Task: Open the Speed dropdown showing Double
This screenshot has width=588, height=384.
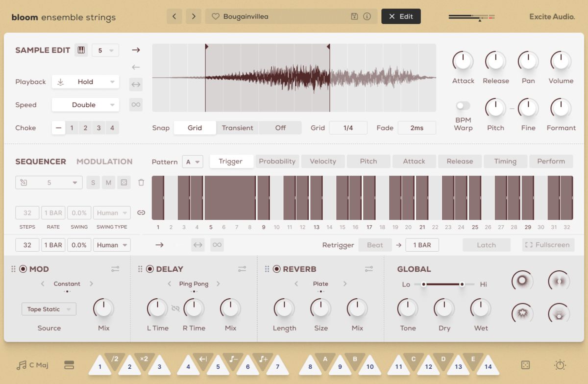Action: point(85,105)
